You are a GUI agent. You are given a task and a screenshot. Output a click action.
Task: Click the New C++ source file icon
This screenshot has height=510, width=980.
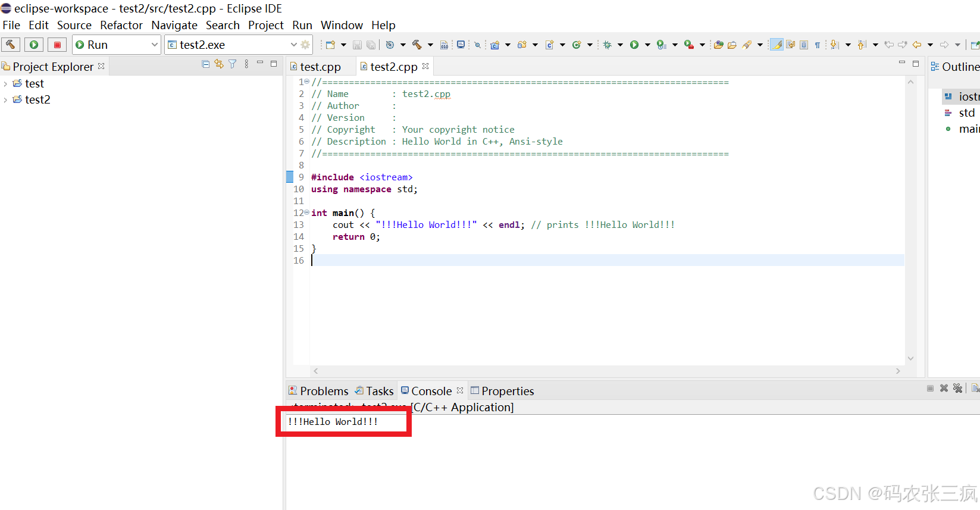coord(550,45)
